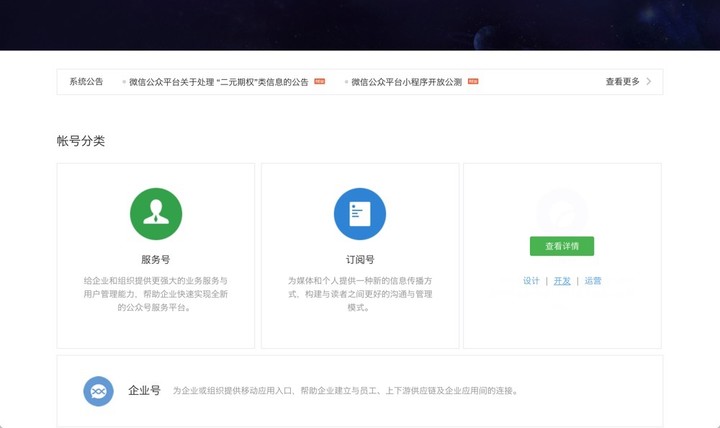
Task: Click 订阅号 description starting 为媒体和个人提供
Action: tap(360, 294)
